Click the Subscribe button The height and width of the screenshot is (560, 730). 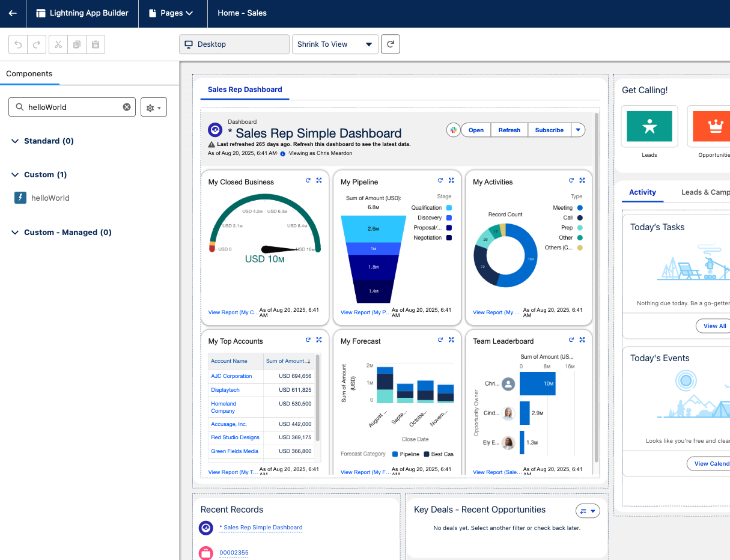click(x=549, y=130)
